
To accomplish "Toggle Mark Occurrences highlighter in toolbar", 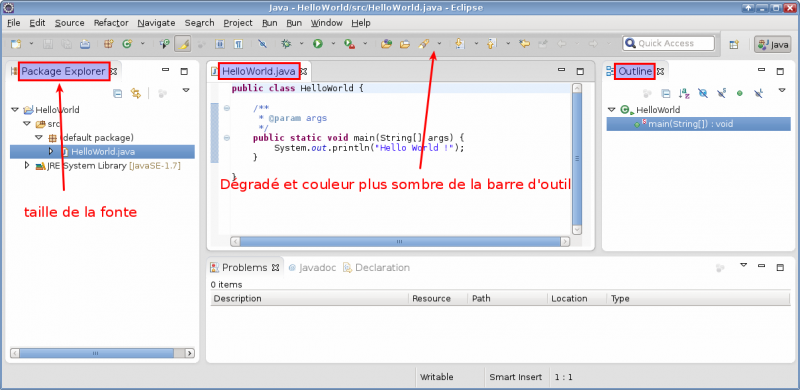I will (183, 44).
